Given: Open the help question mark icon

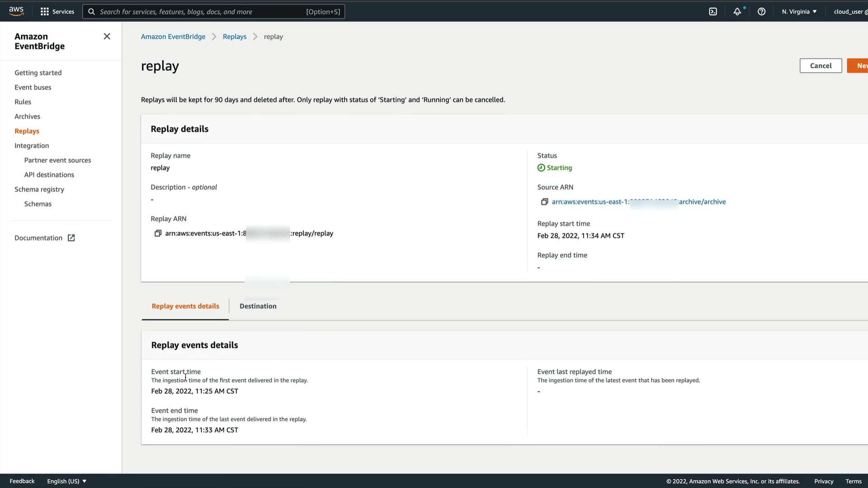Looking at the screenshot, I should coord(762,12).
